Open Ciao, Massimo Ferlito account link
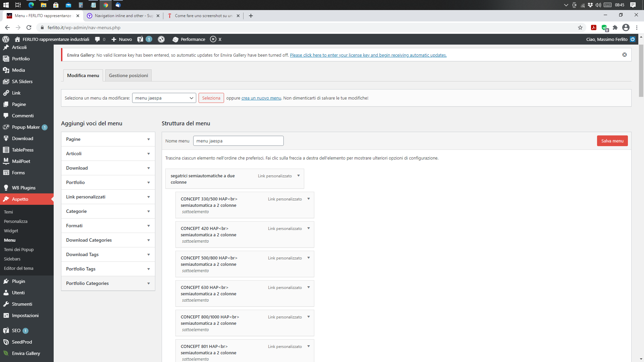644x362 pixels. tap(610, 39)
